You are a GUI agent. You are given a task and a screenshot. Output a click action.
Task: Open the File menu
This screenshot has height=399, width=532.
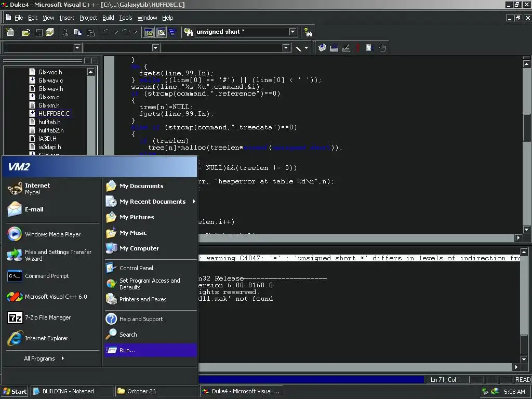(x=19, y=18)
